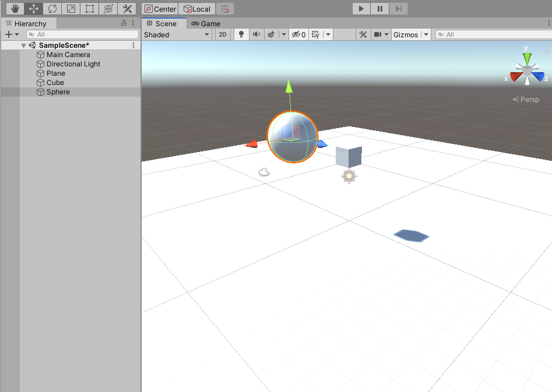This screenshot has height=392, width=552.
Task: Select the combined Transform tool
Action: click(108, 8)
